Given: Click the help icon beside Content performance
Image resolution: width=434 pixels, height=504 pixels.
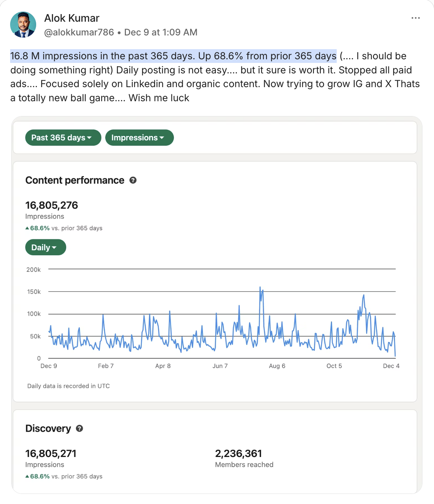Looking at the screenshot, I should click(x=133, y=180).
